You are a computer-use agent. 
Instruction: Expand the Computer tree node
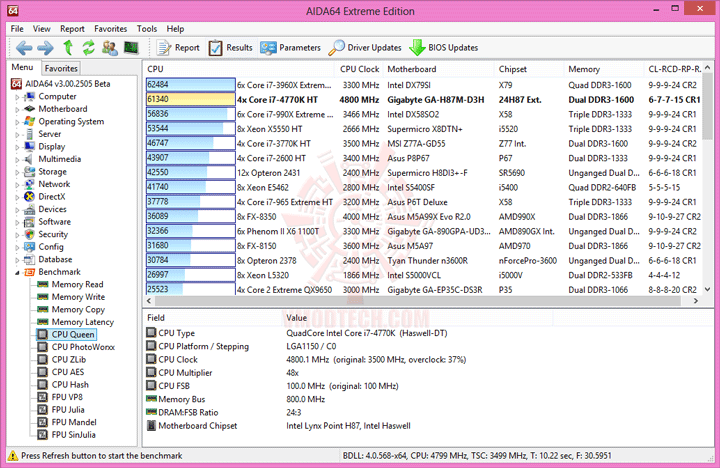pyautogui.click(x=17, y=97)
